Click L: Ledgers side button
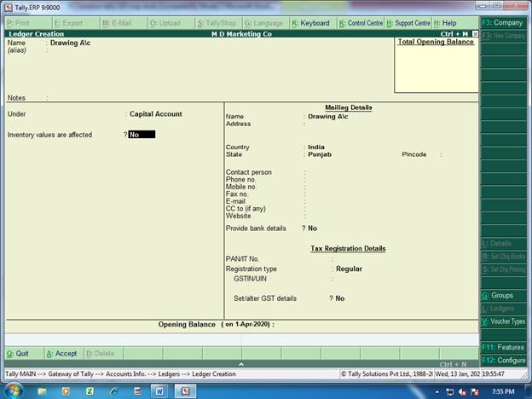 click(x=504, y=309)
